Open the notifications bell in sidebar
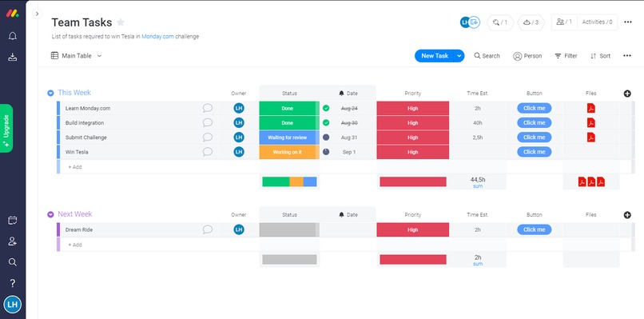Screen dimensions: 644x319 [x=12, y=36]
